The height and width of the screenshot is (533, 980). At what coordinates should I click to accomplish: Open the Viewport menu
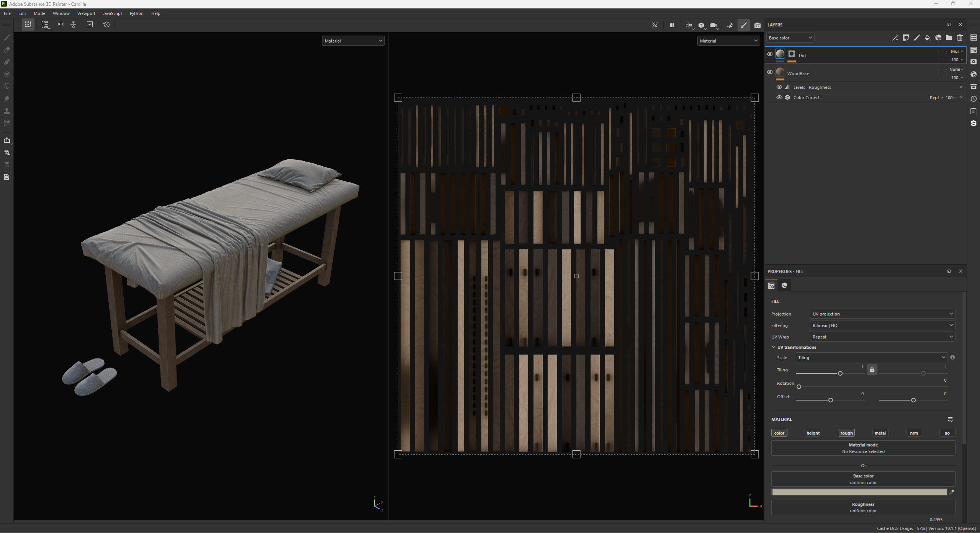pyautogui.click(x=86, y=13)
